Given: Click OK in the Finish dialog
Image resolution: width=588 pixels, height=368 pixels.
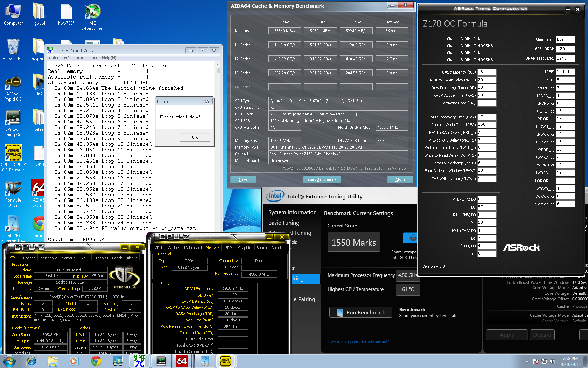Looking at the screenshot, I should coord(195,137).
